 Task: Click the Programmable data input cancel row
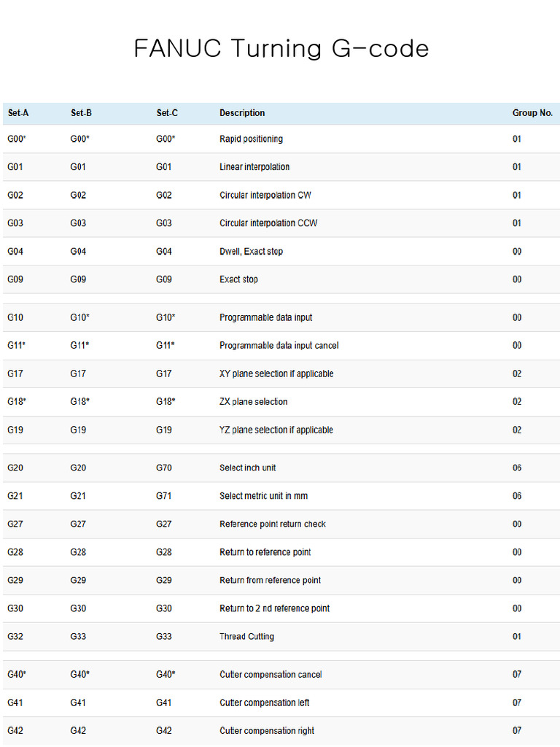(281, 345)
